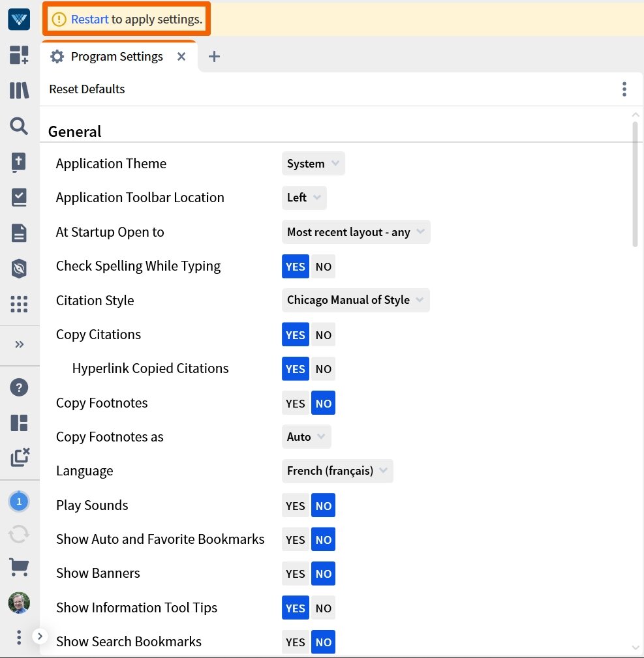Open the Help question mark icon
Viewport: 644px width, 658px height.
pyautogui.click(x=19, y=387)
